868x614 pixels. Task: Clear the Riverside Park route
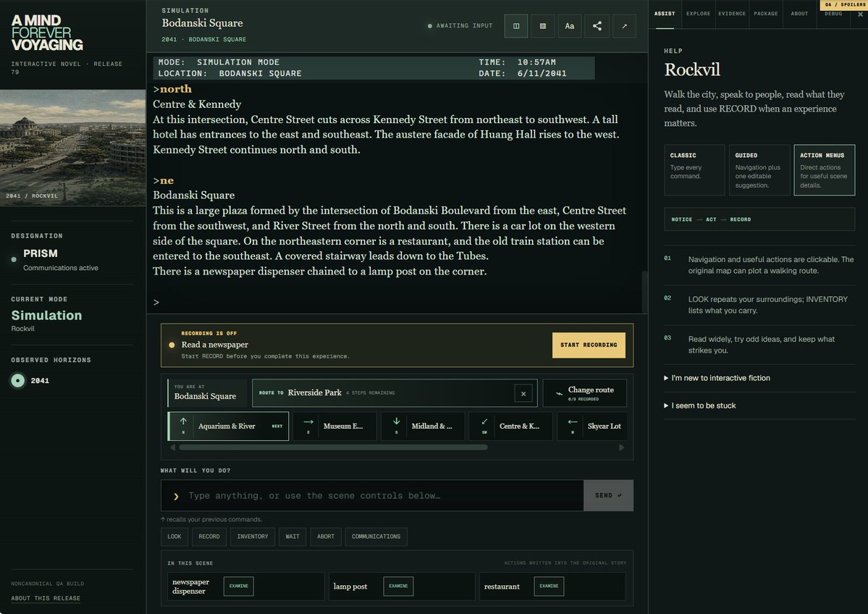pyautogui.click(x=523, y=394)
